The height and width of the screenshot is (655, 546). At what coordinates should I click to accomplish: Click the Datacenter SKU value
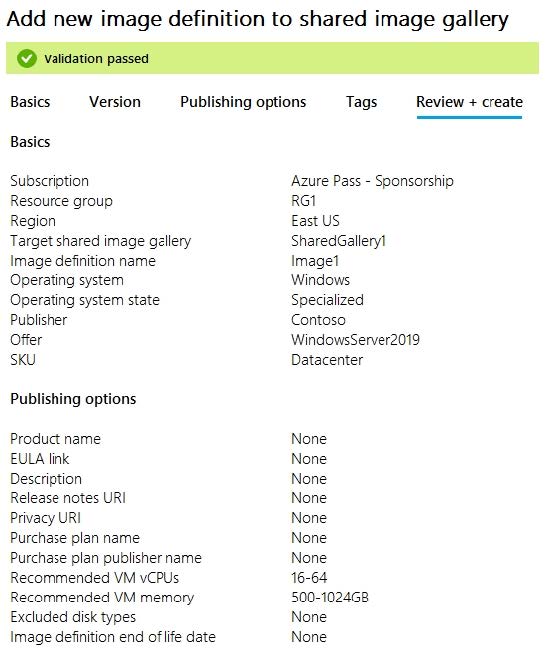point(327,360)
